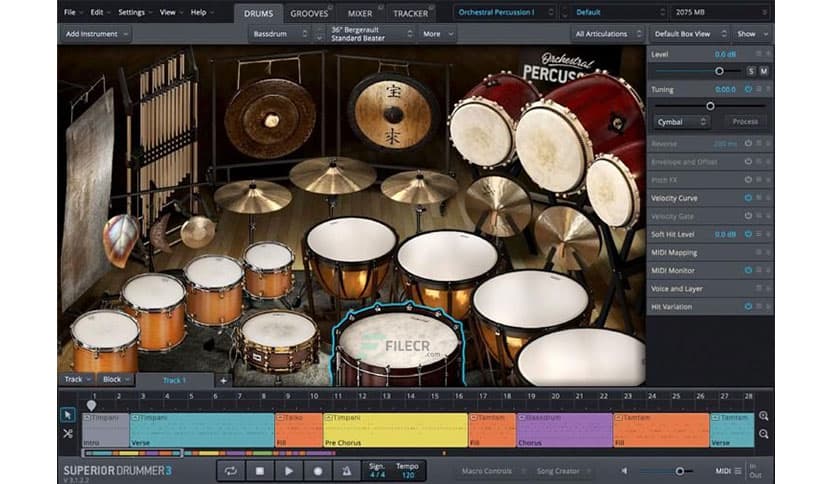Open the Track menu dropdown
Viewport: 836px width, 484px height.
77,380
